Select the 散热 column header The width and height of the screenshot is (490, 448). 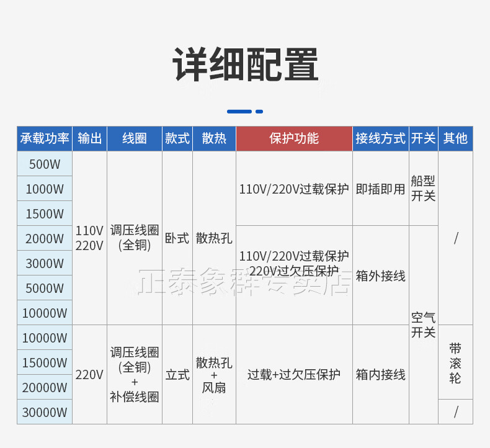(x=214, y=138)
